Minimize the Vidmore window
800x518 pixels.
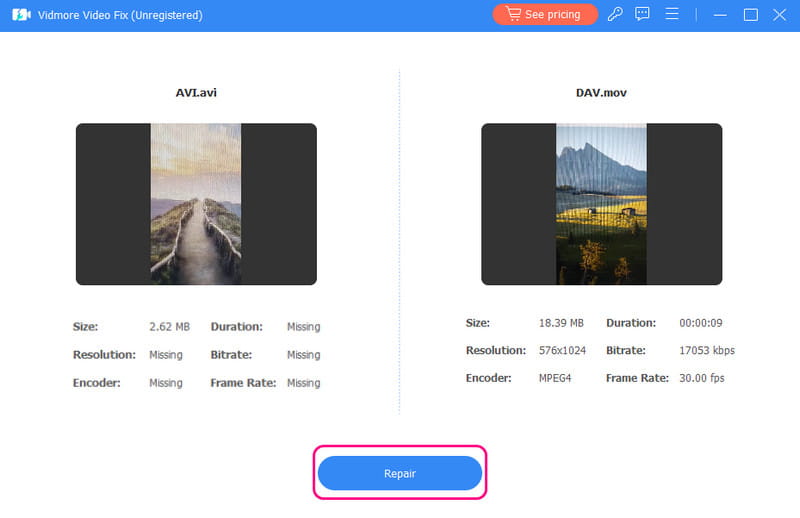click(x=719, y=15)
